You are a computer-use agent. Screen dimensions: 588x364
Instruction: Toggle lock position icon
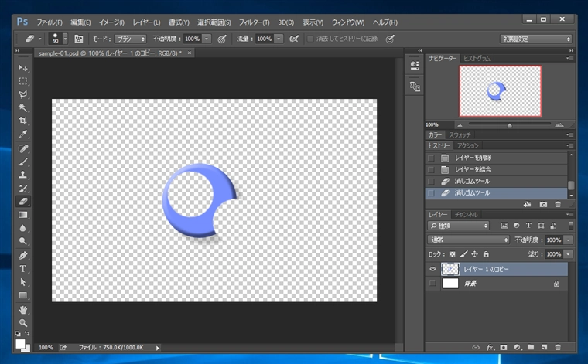tap(475, 254)
